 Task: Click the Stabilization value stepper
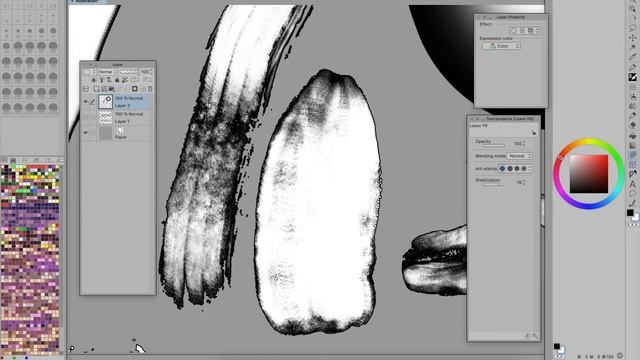524,182
